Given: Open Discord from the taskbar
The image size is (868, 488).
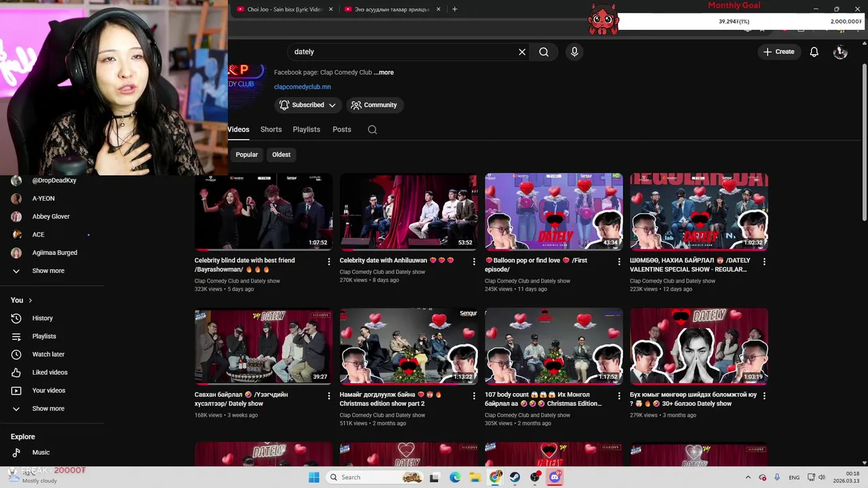Looking at the screenshot, I should pos(555,477).
